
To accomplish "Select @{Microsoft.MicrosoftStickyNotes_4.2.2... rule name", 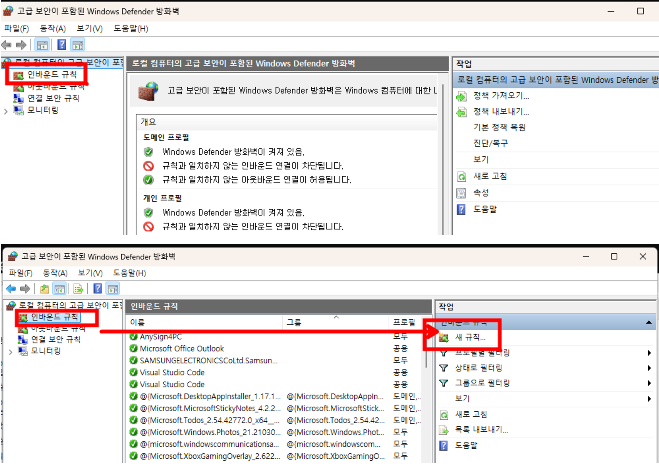I will point(210,408).
